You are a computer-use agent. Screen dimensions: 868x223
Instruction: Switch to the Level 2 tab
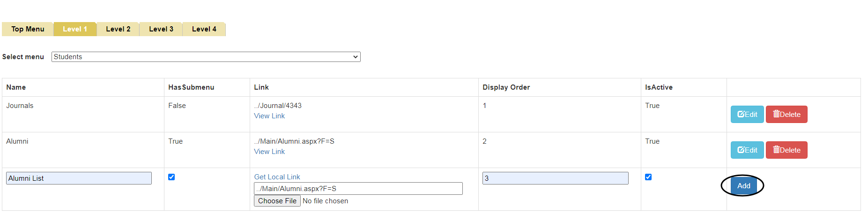point(118,29)
